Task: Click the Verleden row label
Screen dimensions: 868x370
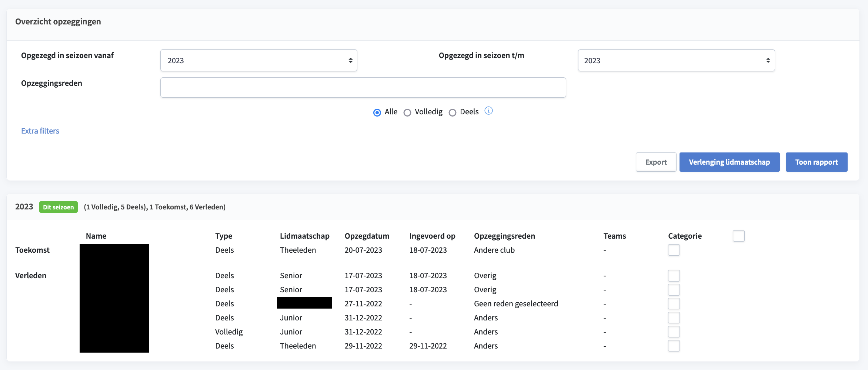Action: (31, 276)
